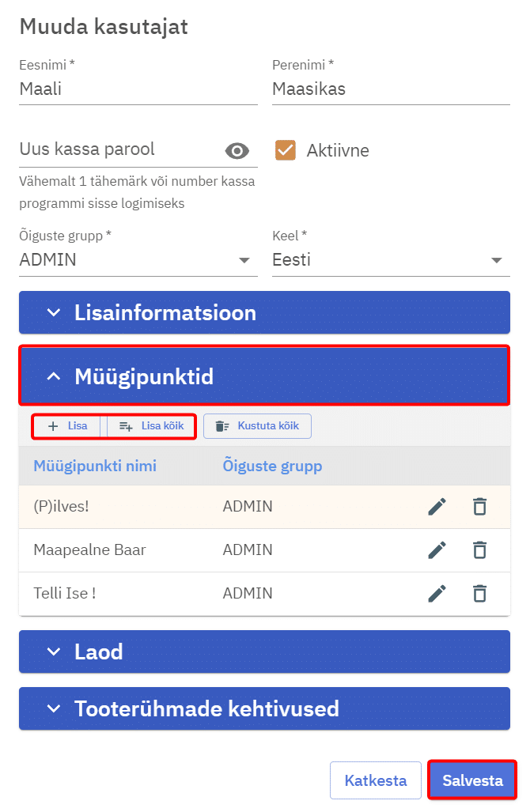Uncheck the Aktiivne checkbox
Viewport: 530px width, 812px height.
click(286, 150)
